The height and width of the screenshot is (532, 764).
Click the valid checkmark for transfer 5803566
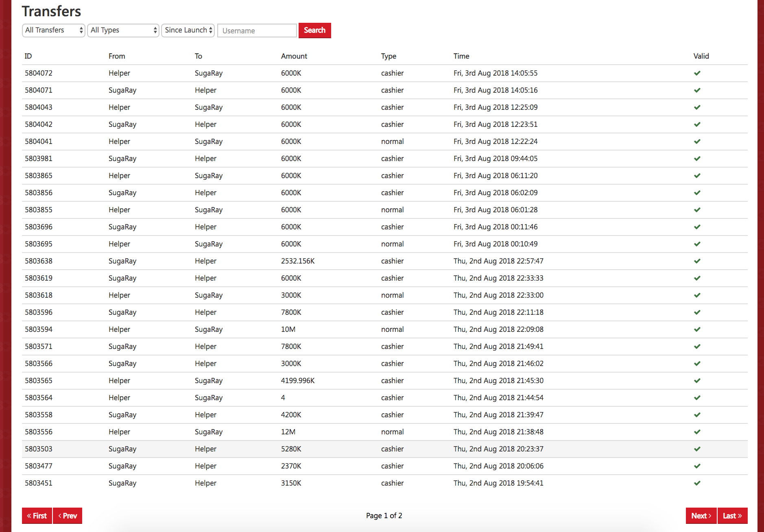click(697, 364)
